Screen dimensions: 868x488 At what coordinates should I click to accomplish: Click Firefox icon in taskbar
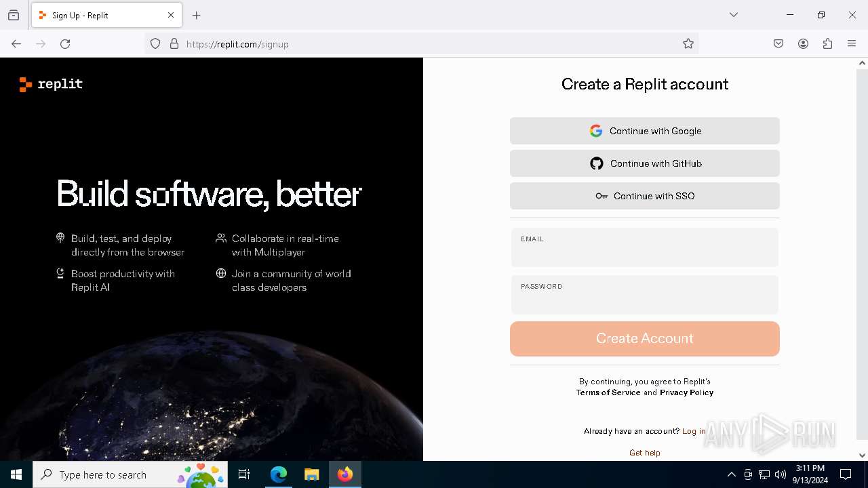[x=345, y=474]
